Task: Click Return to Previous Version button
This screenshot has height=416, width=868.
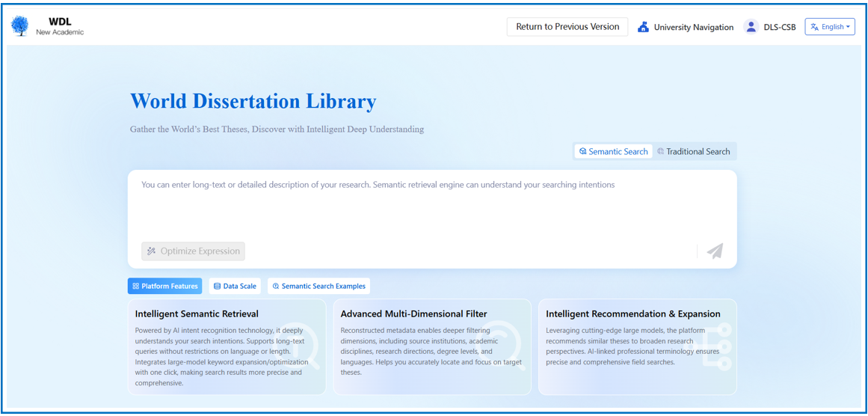Action: pos(567,27)
